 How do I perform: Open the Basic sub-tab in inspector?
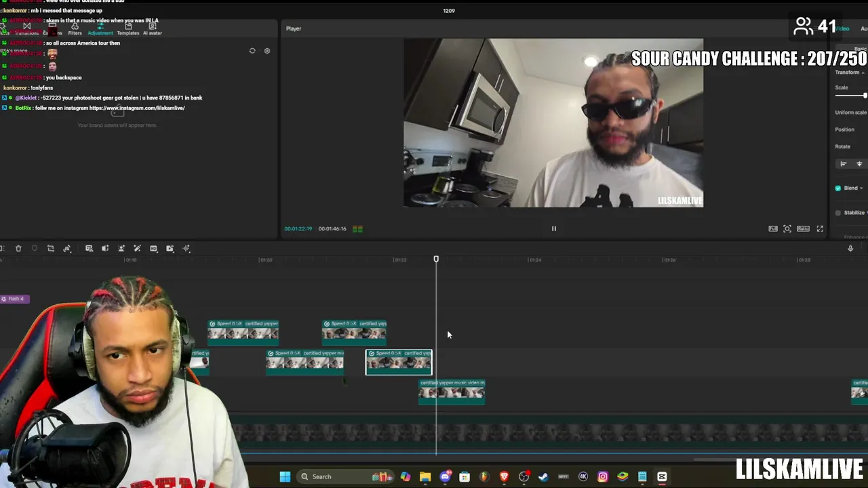click(x=861, y=49)
